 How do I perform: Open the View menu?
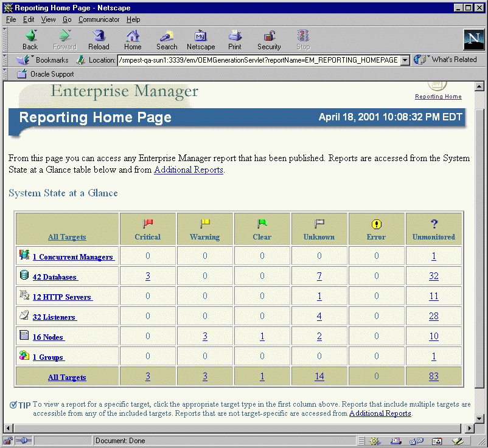click(x=48, y=19)
